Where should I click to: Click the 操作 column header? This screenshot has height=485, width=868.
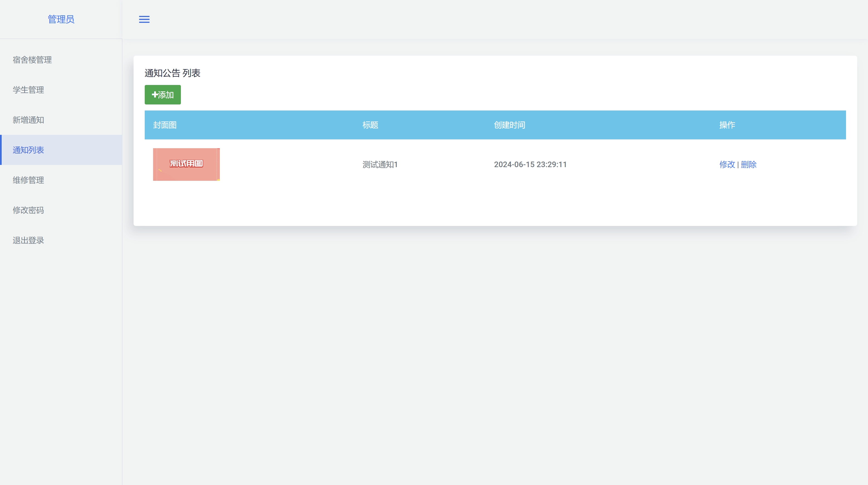point(727,125)
